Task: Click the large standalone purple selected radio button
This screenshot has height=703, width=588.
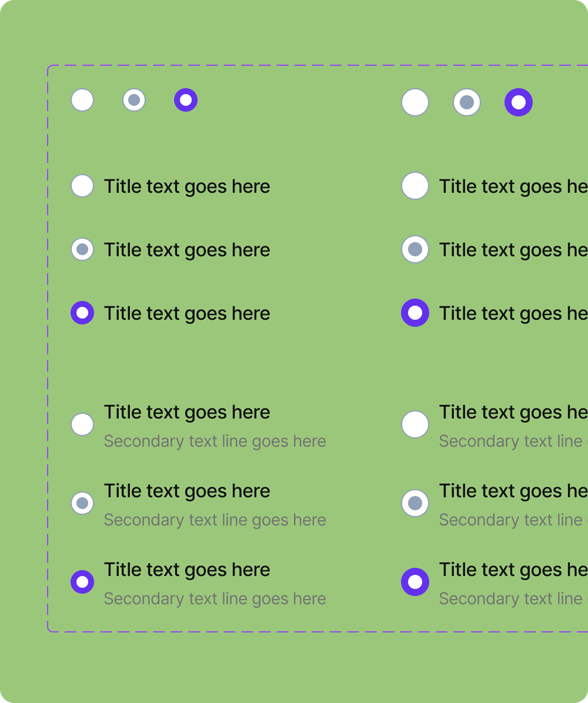Action: [x=519, y=102]
